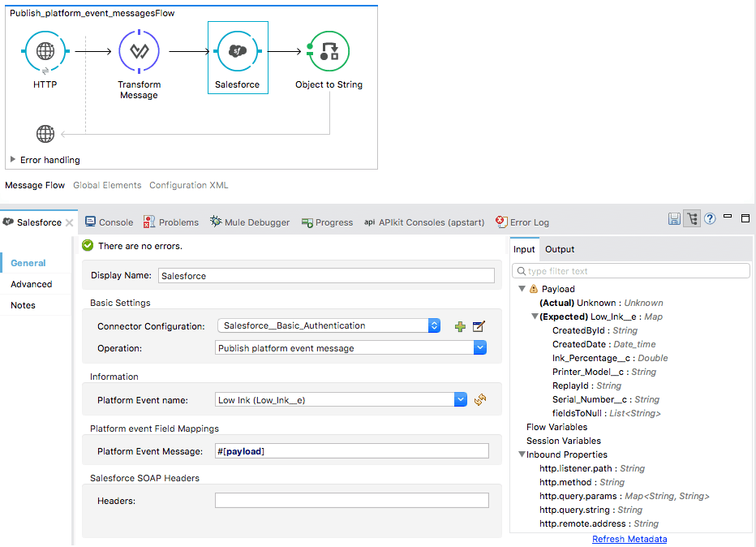Open the Platform Event name dropdown

pyautogui.click(x=460, y=399)
